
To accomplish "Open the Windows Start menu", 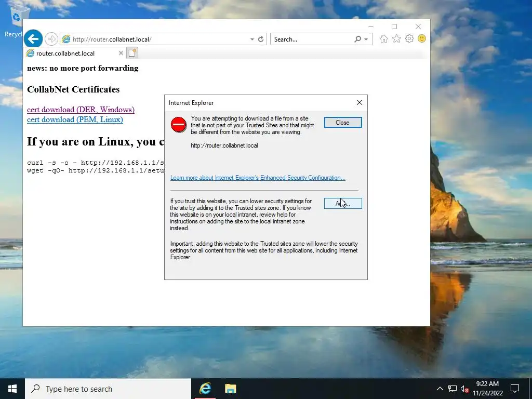I will 12,389.
